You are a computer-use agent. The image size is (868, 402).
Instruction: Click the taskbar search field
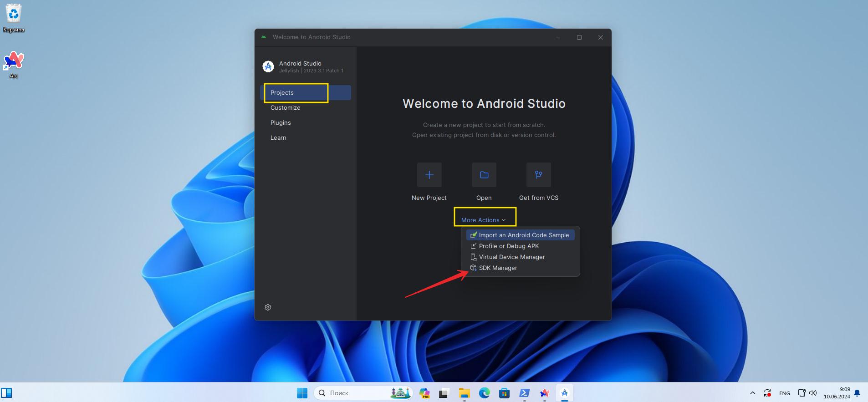coord(363,393)
